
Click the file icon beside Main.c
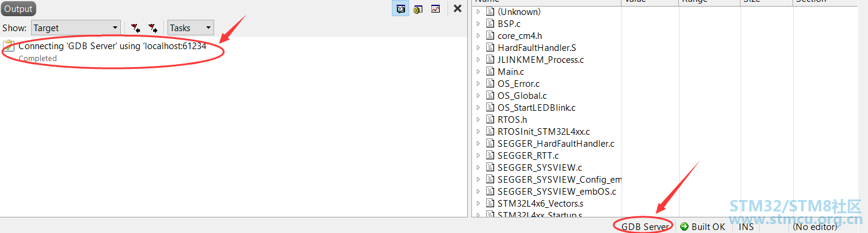pyautogui.click(x=490, y=71)
